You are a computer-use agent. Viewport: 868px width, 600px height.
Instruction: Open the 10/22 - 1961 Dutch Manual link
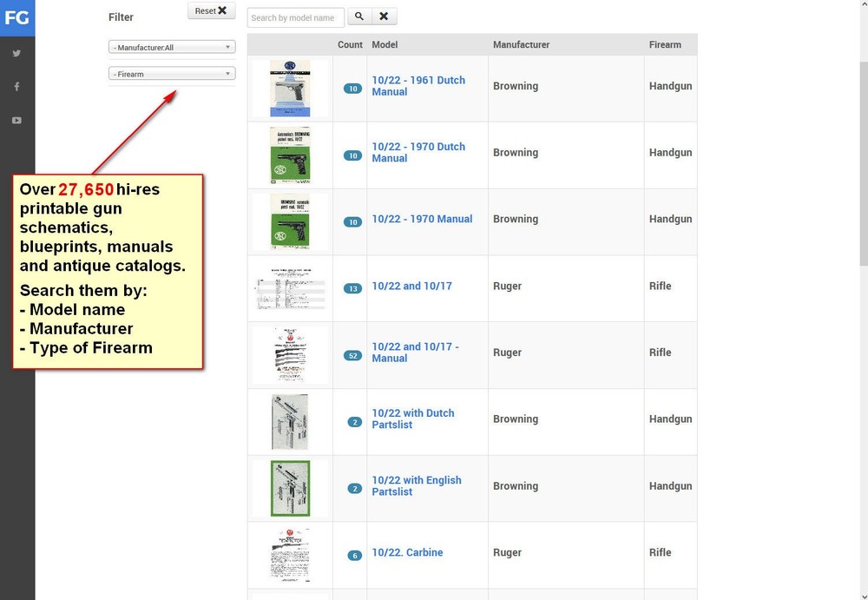pos(418,85)
